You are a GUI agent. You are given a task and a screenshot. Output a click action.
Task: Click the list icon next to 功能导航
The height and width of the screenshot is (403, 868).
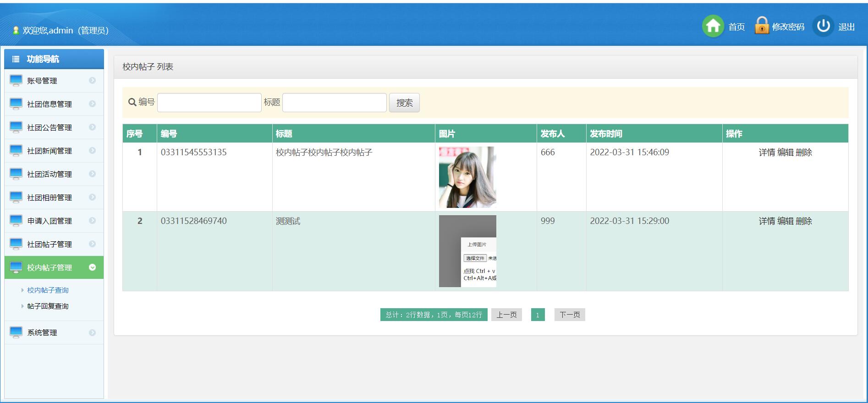16,59
